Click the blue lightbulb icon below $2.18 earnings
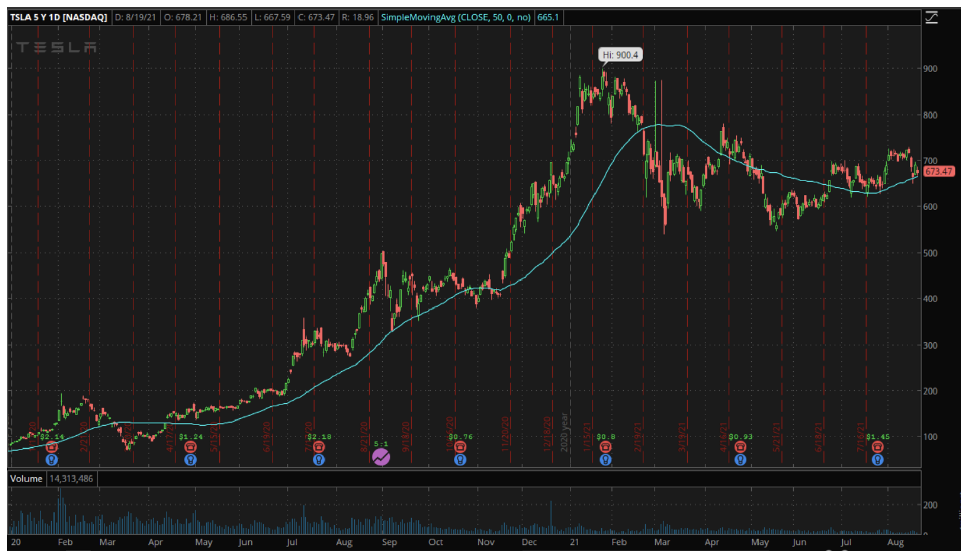Viewport: 974px width, 560px height. (x=319, y=460)
